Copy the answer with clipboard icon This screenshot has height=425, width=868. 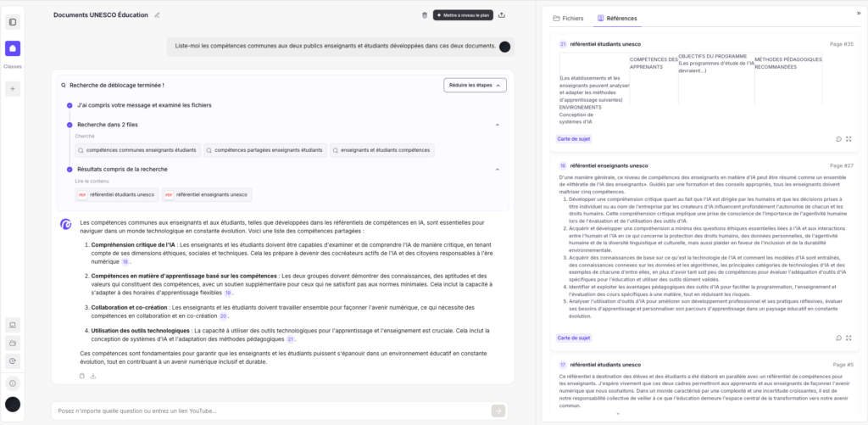[x=82, y=376]
